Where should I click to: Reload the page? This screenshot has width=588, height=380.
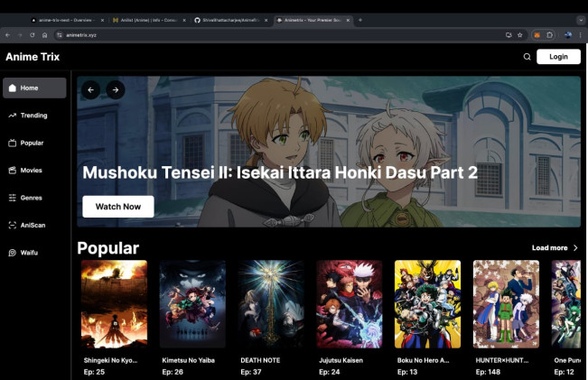tap(33, 35)
